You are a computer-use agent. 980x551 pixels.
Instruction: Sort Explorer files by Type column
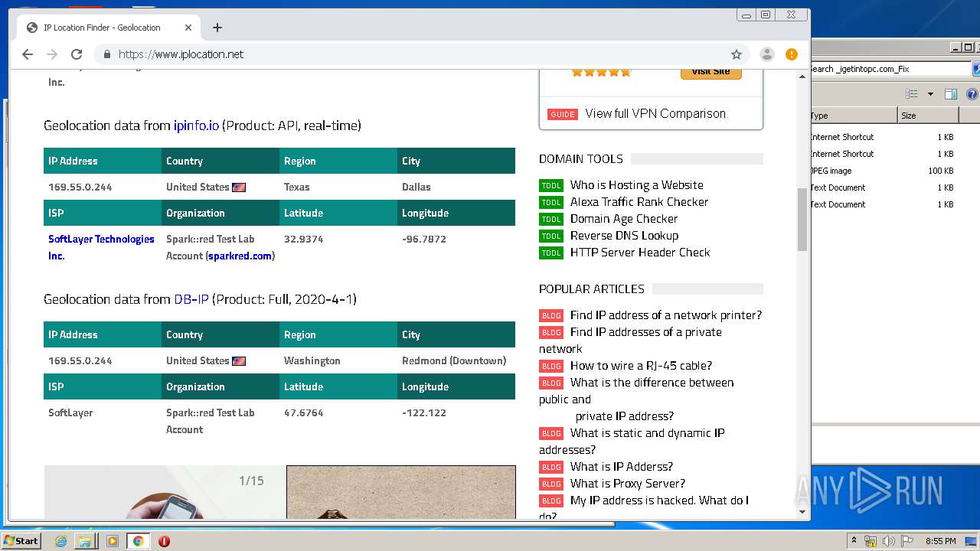[854, 116]
